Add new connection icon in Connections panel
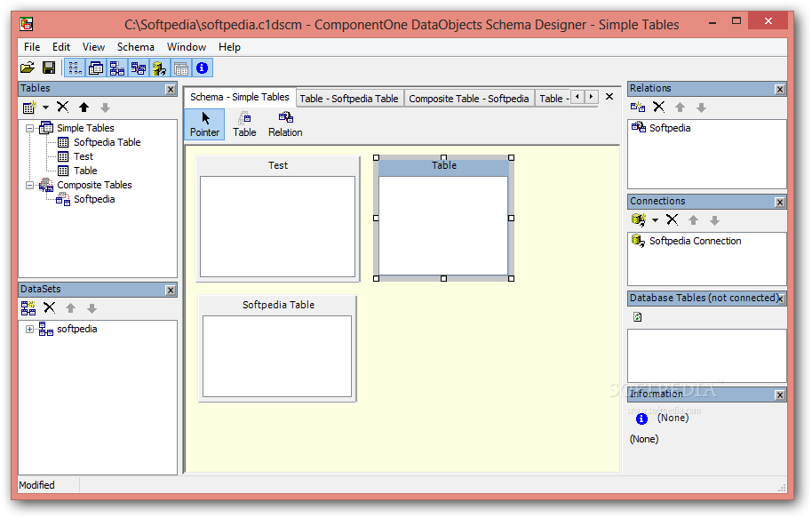812x518 pixels. pos(639,220)
